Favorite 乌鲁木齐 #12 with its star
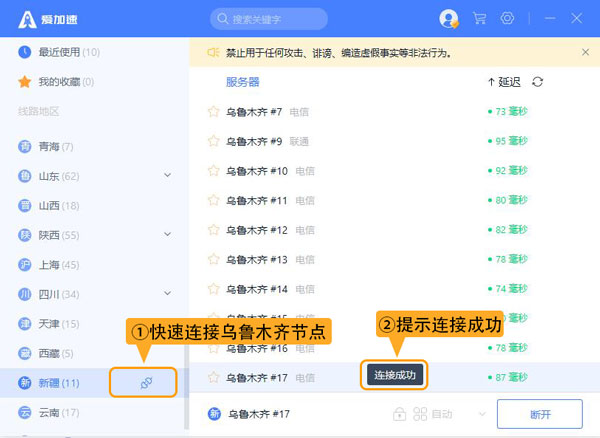This screenshot has height=438, width=600. (214, 230)
